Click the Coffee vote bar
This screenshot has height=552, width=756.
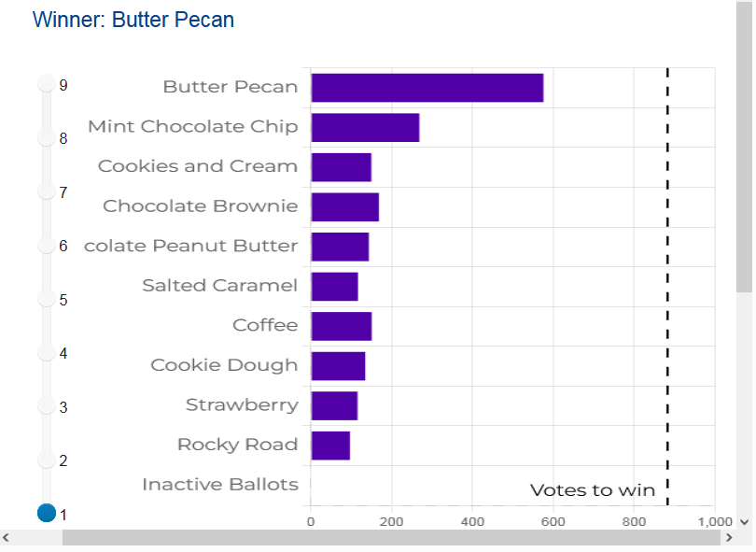(341, 326)
